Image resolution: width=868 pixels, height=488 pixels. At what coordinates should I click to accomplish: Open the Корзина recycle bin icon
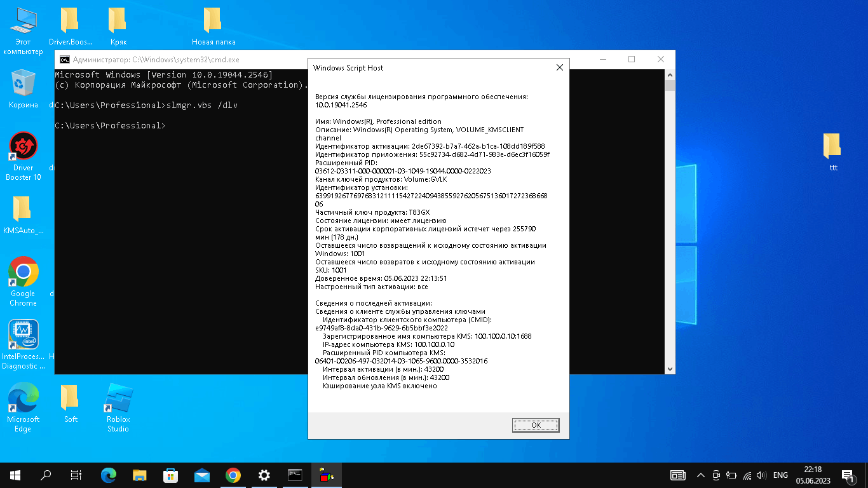tap(24, 90)
